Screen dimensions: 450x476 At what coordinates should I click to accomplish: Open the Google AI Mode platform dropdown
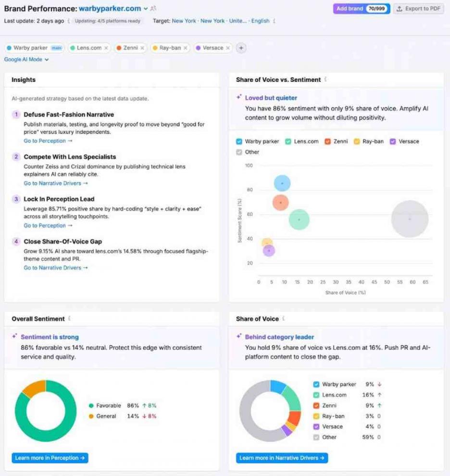click(x=26, y=60)
